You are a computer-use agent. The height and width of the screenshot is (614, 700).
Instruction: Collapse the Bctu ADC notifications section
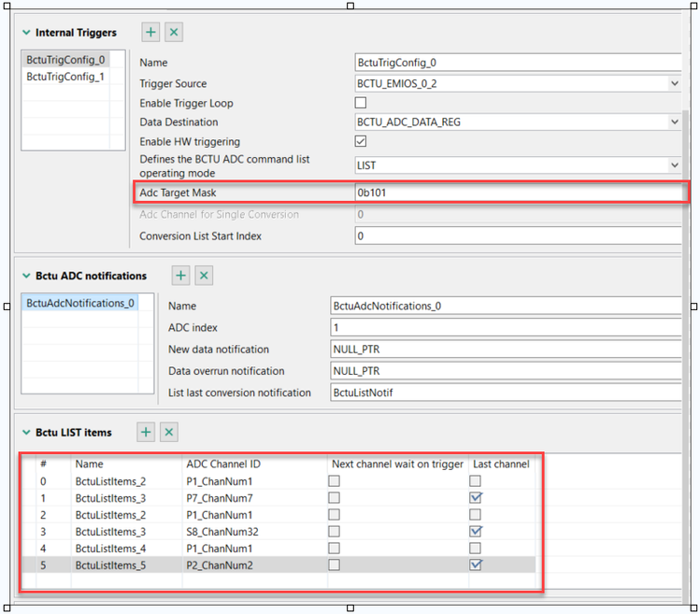(x=26, y=276)
